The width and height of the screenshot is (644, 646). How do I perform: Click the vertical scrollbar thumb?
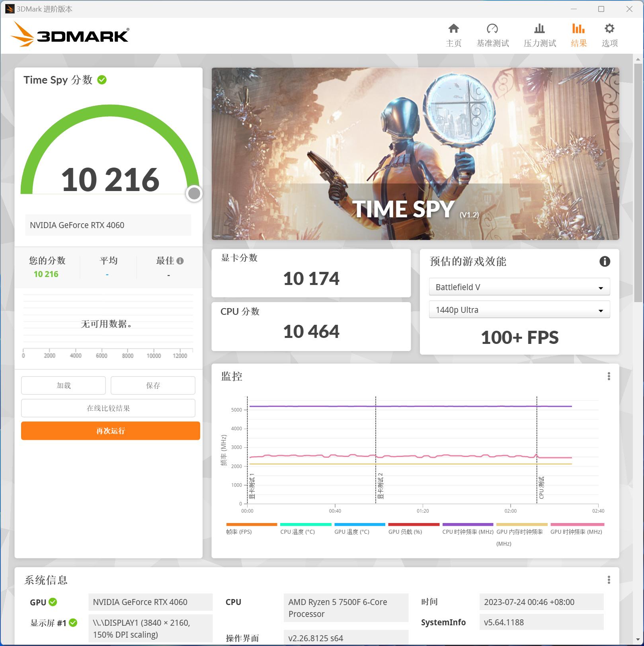[x=638, y=183]
